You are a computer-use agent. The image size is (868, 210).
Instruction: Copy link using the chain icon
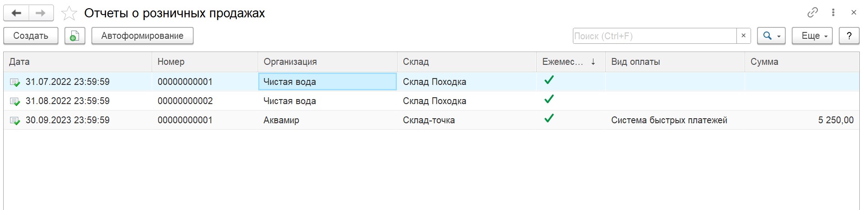click(x=812, y=13)
